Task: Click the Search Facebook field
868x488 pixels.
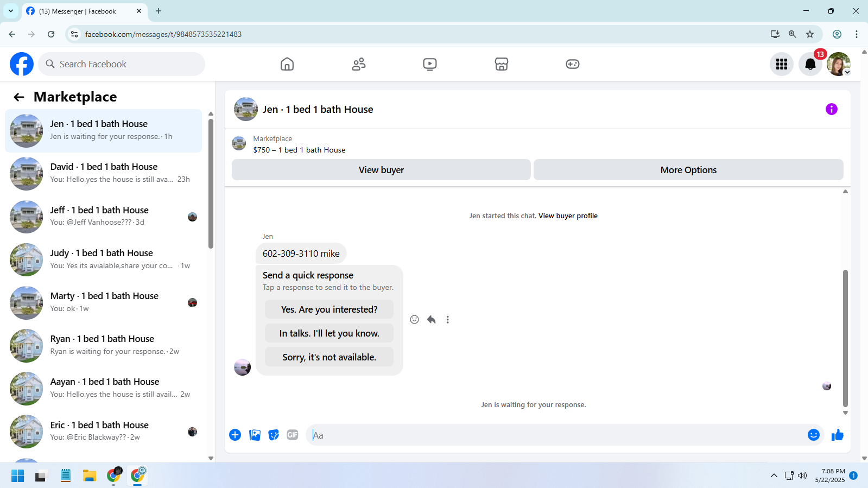Action: coord(122,64)
